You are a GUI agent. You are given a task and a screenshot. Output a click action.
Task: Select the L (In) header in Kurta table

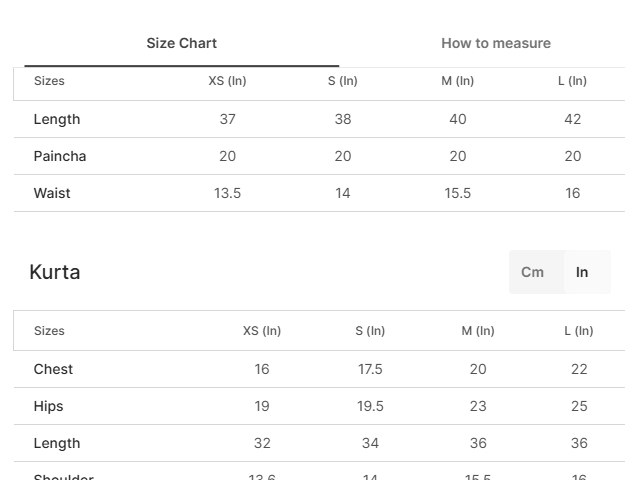pyautogui.click(x=579, y=331)
